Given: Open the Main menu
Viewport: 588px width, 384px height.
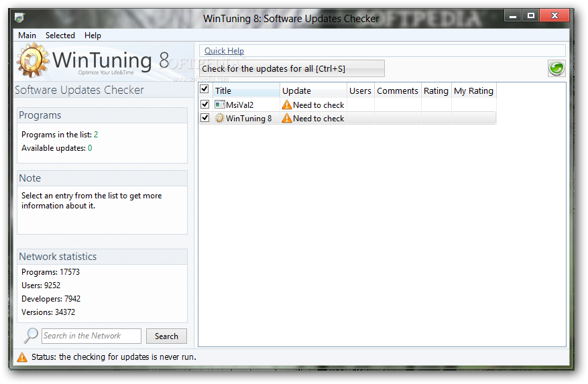Looking at the screenshot, I should coord(27,36).
